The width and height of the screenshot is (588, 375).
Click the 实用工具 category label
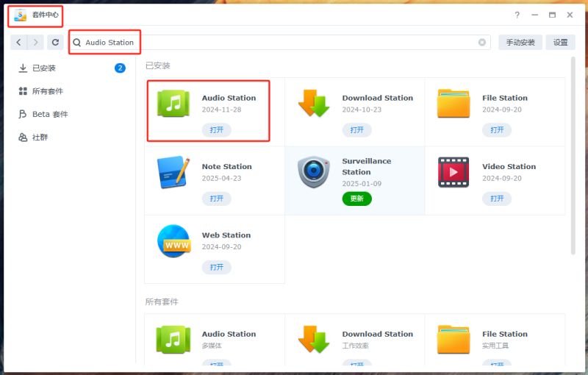[x=495, y=346]
